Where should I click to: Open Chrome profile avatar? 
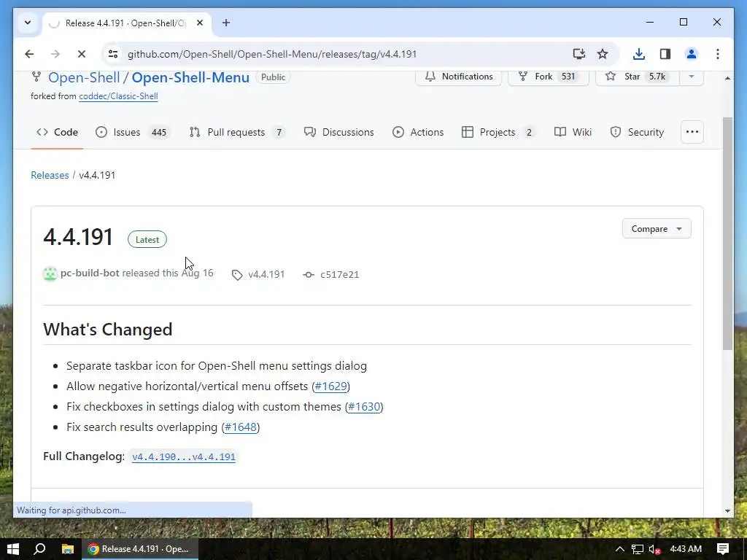(692, 54)
